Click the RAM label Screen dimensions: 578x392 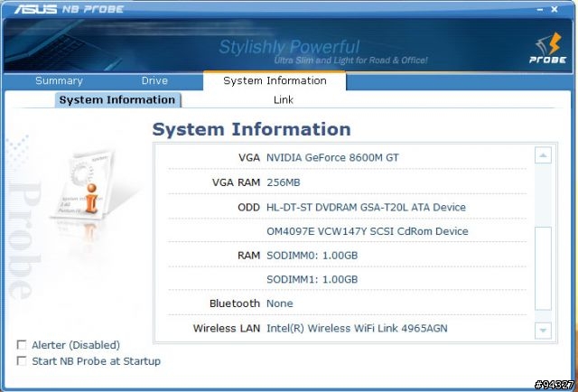pos(249,256)
